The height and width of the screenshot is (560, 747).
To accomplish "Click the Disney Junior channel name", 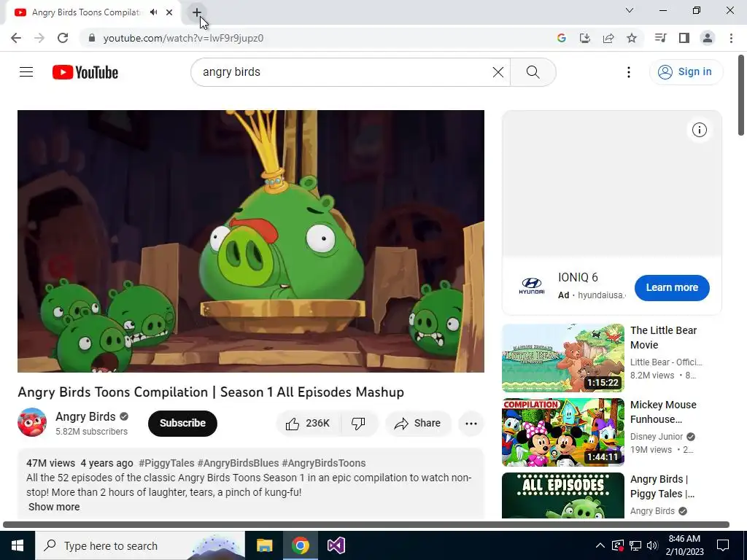I will 657,437.
